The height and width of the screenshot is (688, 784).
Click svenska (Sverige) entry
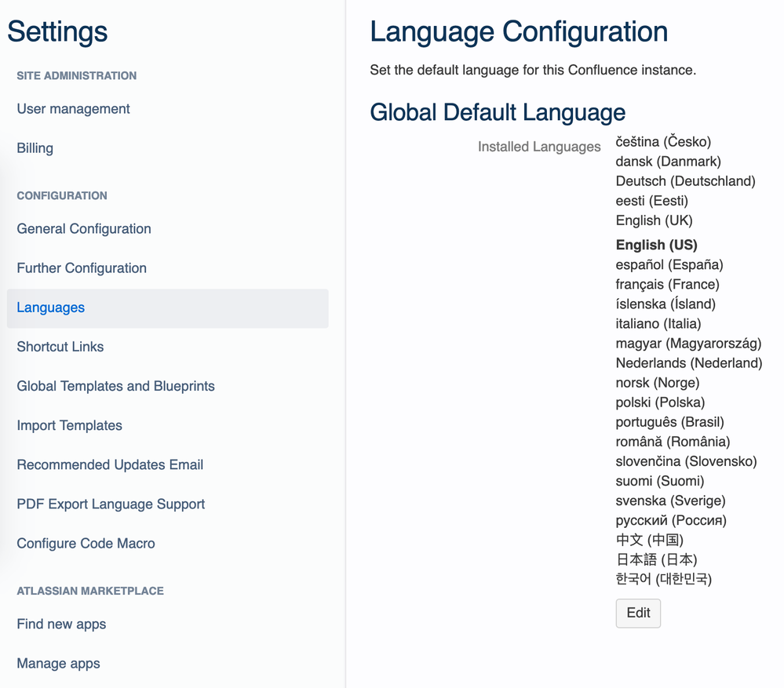click(x=670, y=501)
